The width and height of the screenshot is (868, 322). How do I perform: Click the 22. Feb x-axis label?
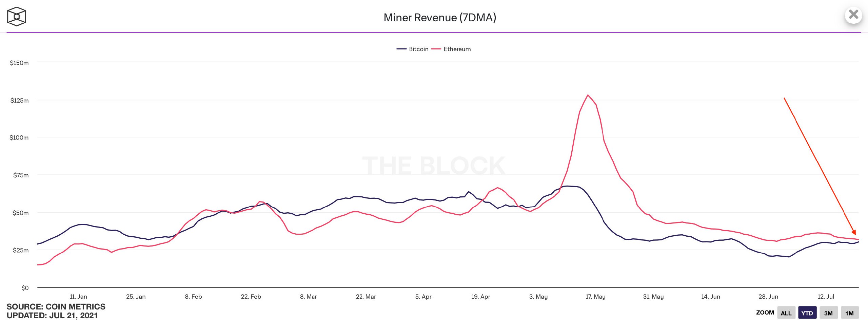click(251, 297)
